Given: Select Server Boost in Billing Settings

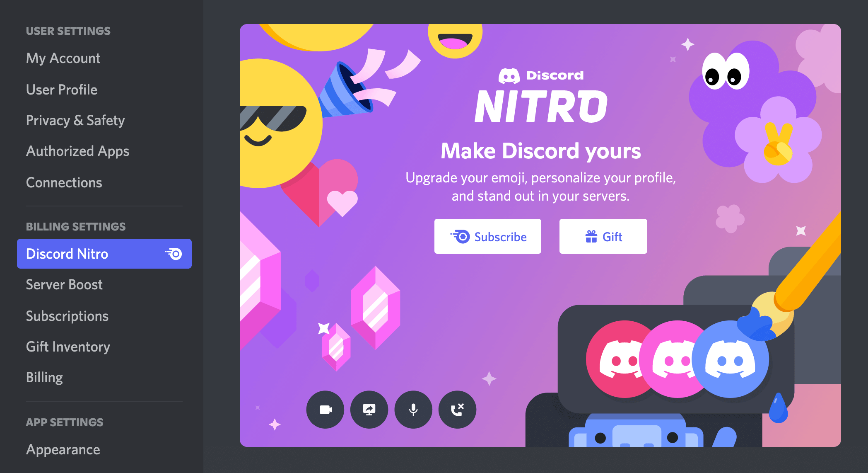Looking at the screenshot, I should click(64, 284).
